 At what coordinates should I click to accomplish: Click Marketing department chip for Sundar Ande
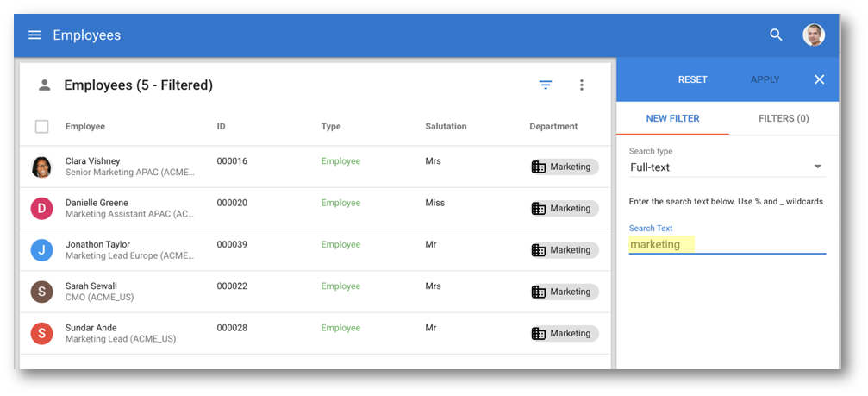pos(564,333)
